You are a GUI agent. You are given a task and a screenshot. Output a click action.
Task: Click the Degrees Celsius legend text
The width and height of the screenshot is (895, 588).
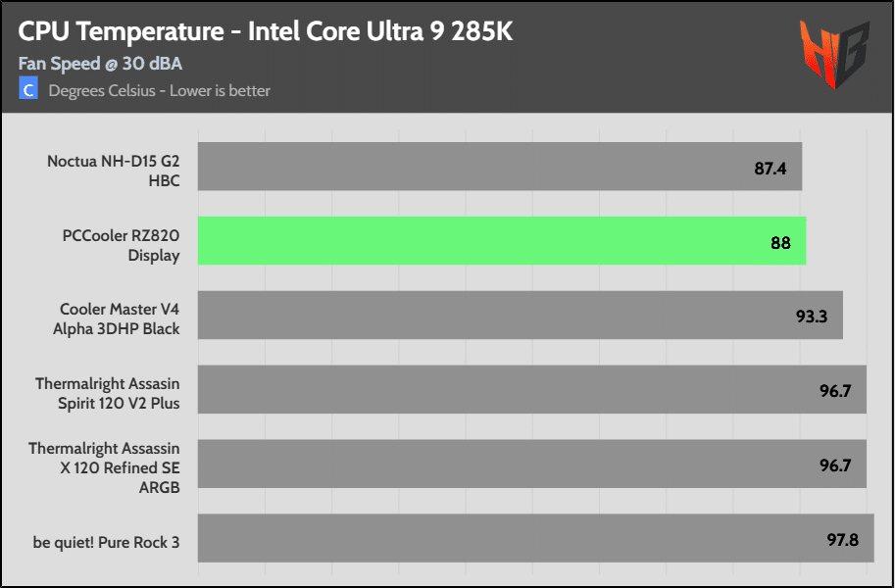tap(159, 91)
